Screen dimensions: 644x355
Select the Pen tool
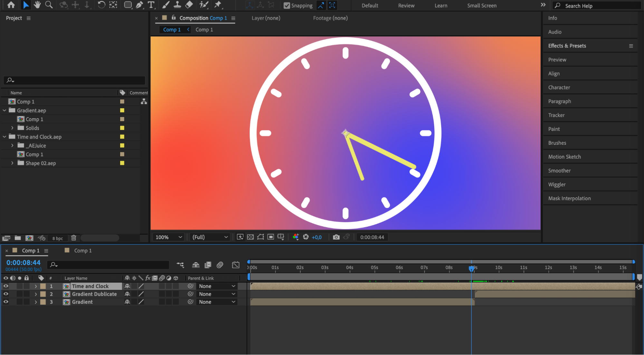139,5
